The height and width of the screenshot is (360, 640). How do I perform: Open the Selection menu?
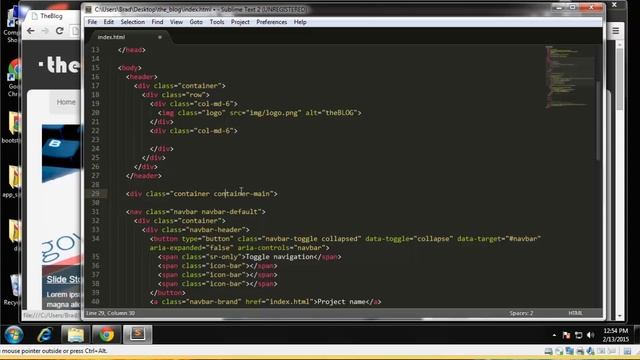pyautogui.click(x=133, y=22)
